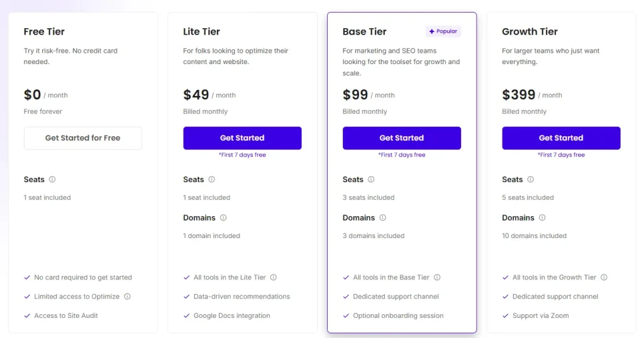Image resolution: width=644 pixels, height=338 pixels.
Task: Show the info tooltip for Base Tier Domains
Action: tap(382, 217)
